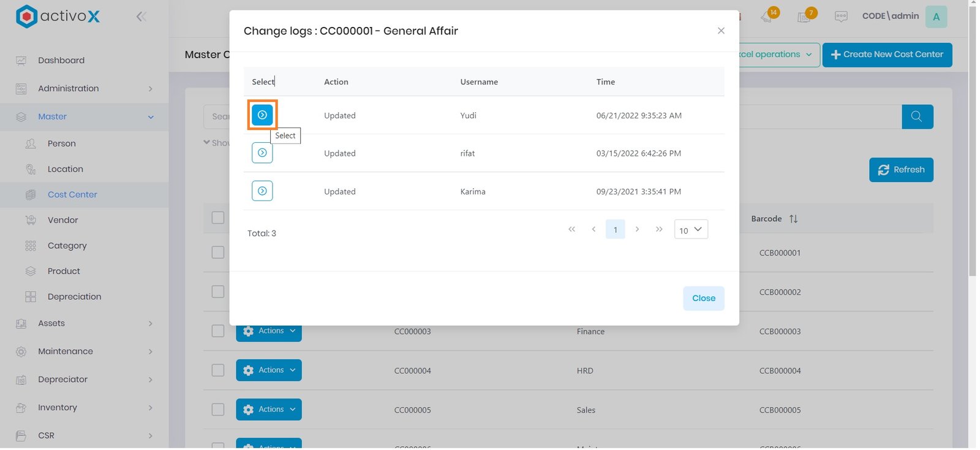Viewport: 980px width, 450px height.
Task: Click the search magnifier button
Action: [x=917, y=116]
